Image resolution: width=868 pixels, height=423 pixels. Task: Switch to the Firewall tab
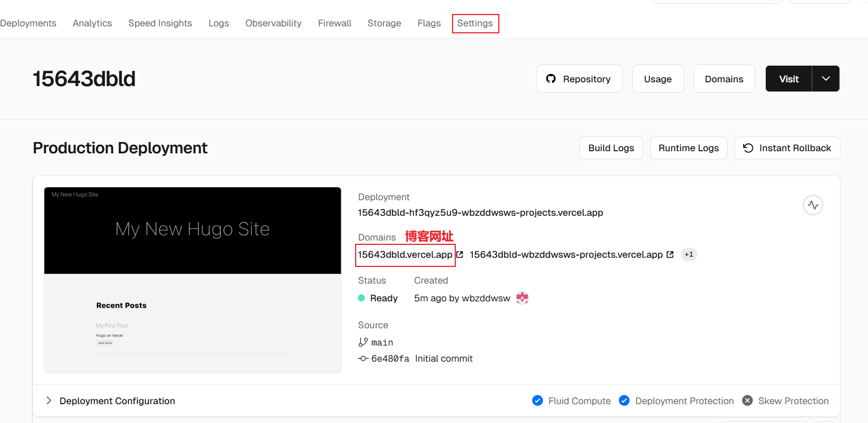coord(335,23)
